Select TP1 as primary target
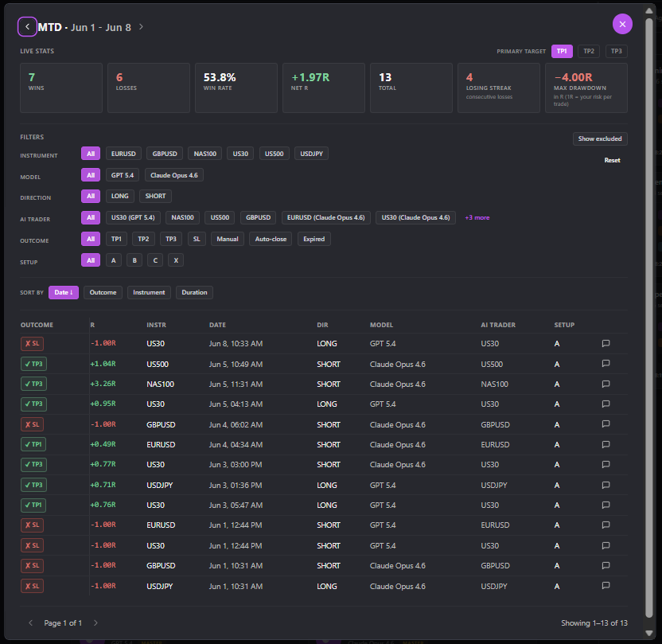 coord(562,51)
